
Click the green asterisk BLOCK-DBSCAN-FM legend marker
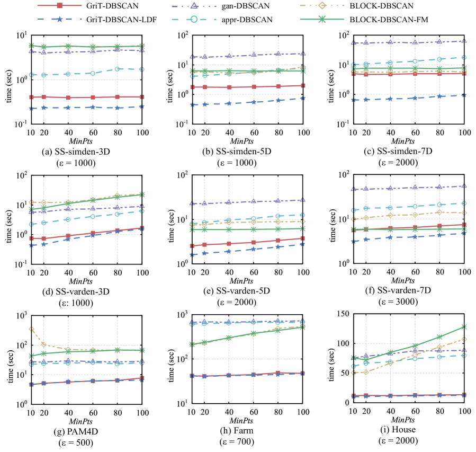(322, 20)
